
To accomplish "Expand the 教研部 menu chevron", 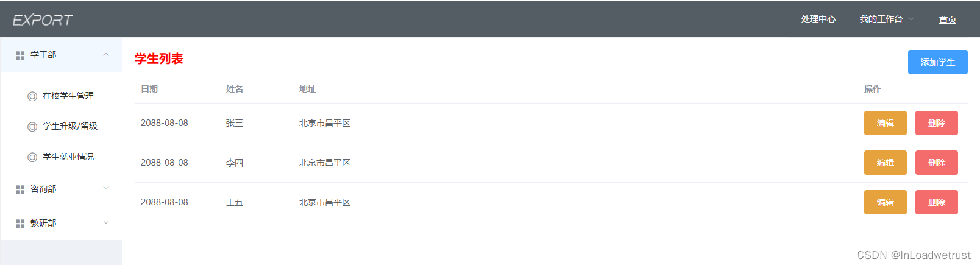I will click(106, 223).
